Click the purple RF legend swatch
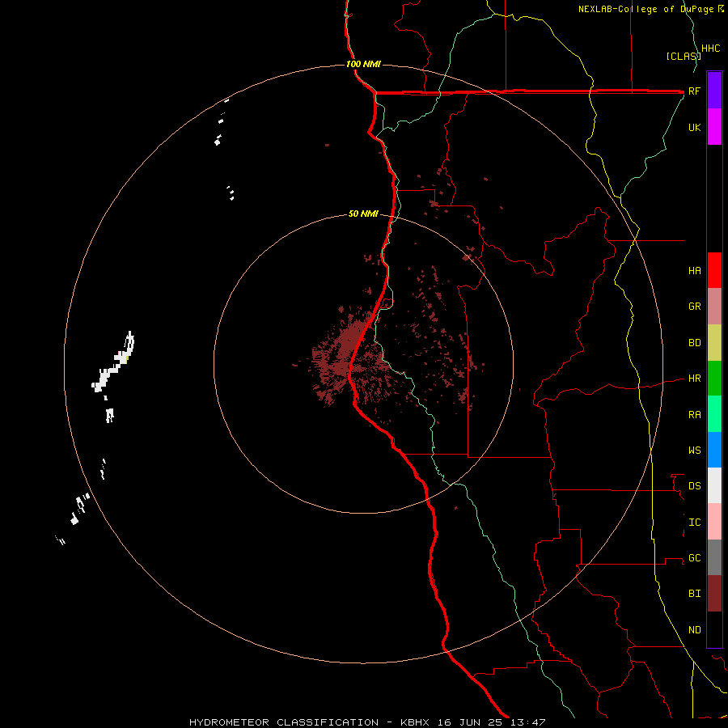728x728 pixels. (714, 91)
